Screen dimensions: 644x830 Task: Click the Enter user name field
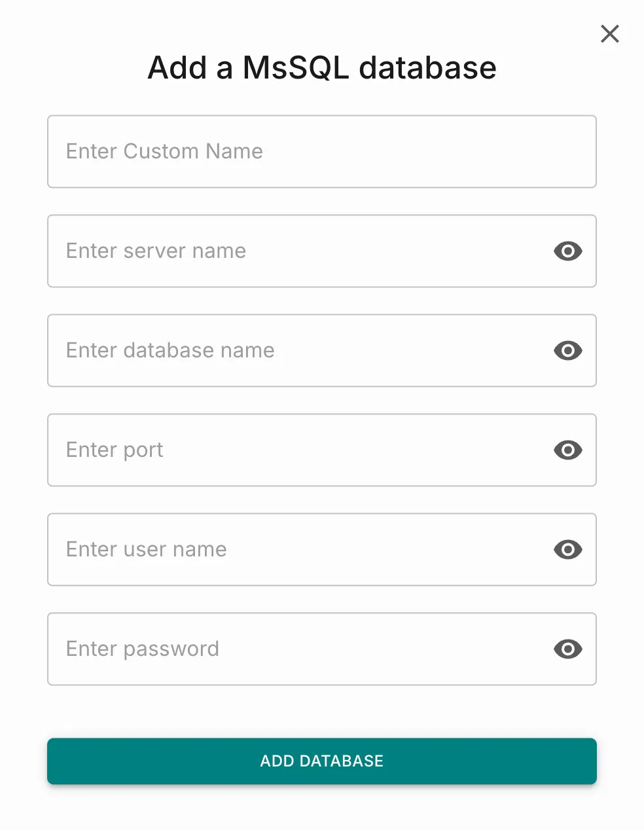point(322,550)
